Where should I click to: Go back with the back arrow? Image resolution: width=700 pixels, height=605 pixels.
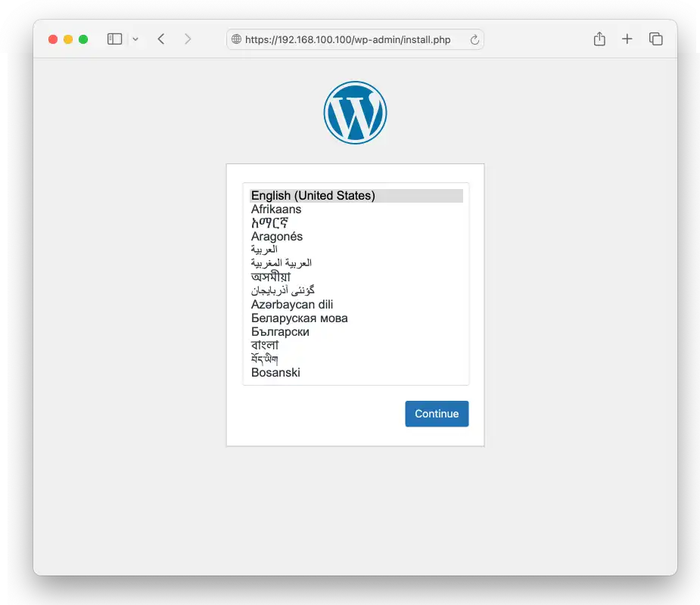coord(161,39)
